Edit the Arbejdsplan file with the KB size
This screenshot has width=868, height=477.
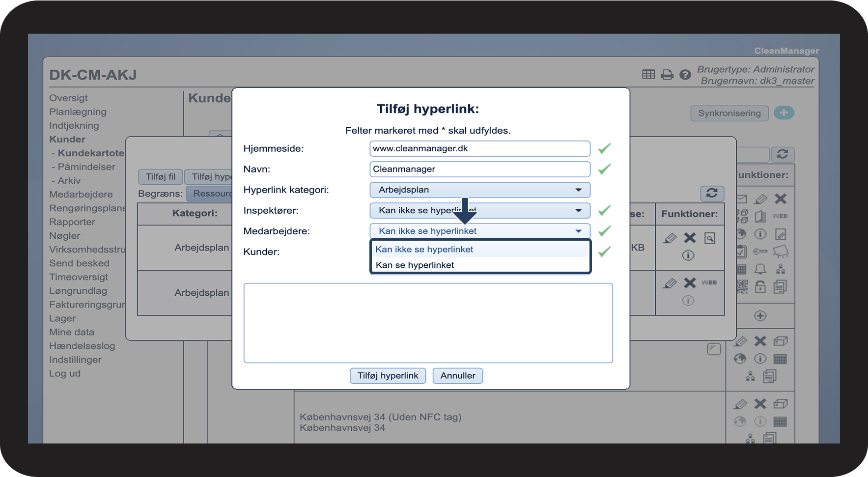point(670,238)
